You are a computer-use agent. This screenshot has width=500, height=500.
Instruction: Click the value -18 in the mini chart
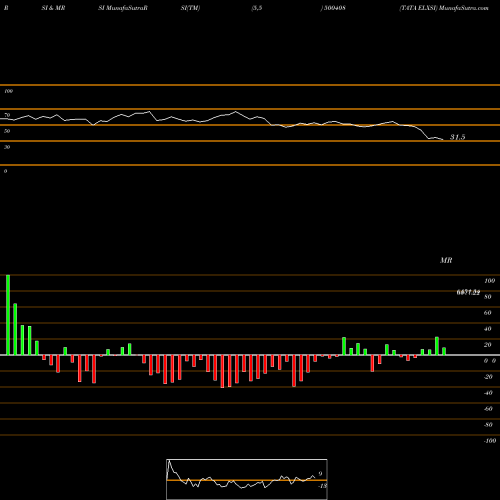click(322, 486)
